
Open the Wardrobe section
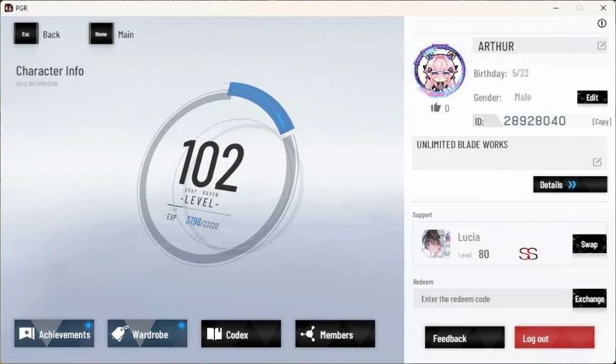pyautogui.click(x=147, y=334)
